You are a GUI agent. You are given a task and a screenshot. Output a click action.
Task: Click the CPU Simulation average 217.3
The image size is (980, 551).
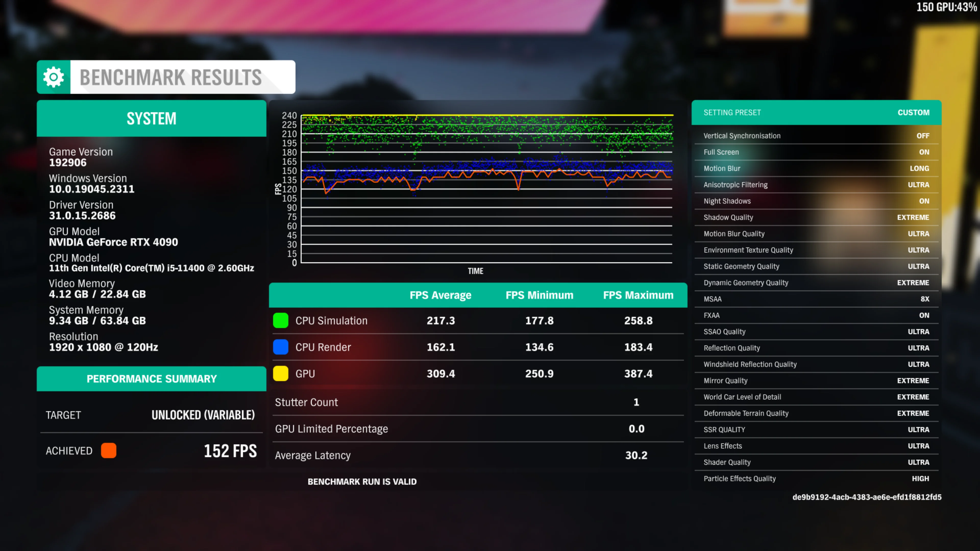pos(440,321)
